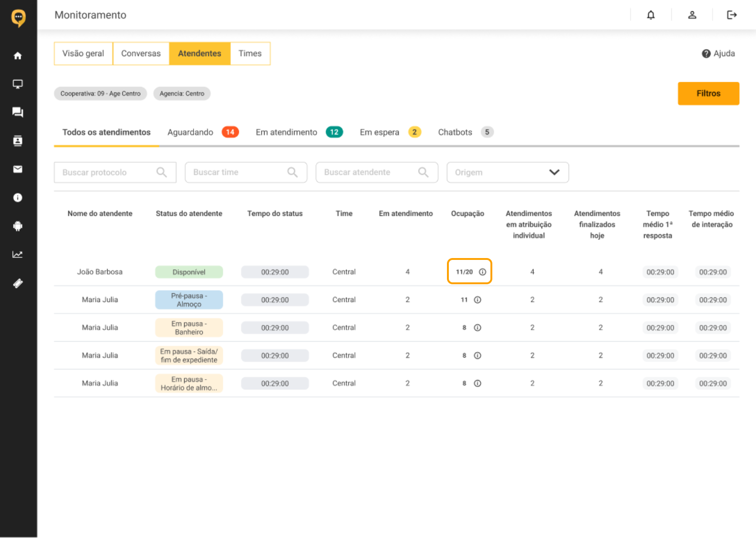Focus the Buscar protocolo field

coord(115,172)
